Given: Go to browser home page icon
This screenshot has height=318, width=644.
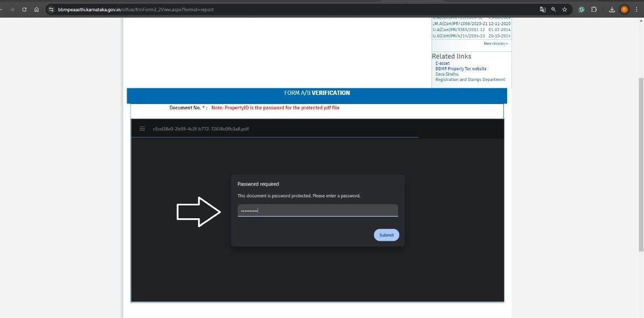Looking at the screenshot, I should [x=36, y=10].
